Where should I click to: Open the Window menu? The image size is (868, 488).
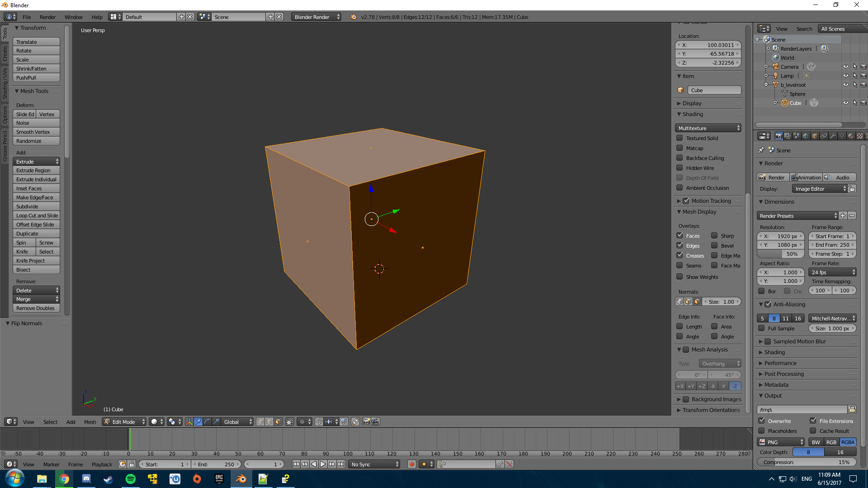[73, 17]
